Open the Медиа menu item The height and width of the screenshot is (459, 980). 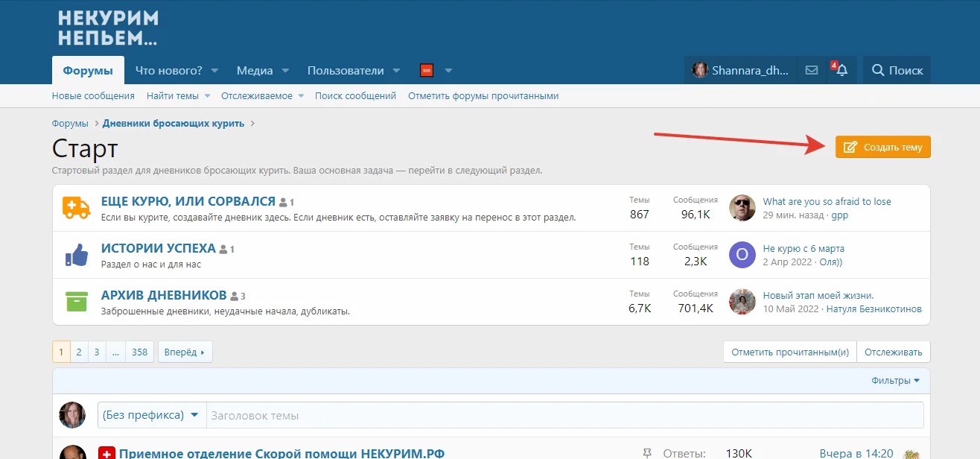(x=254, y=71)
